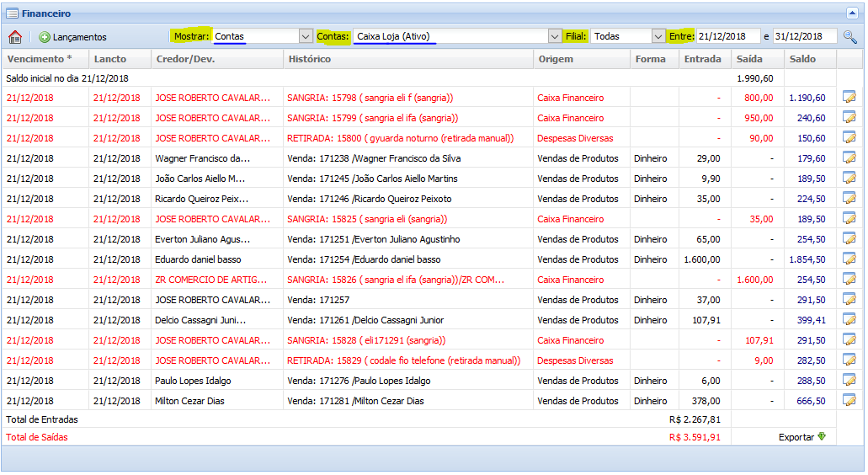Edit the Venda 171276 entry

tap(849, 380)
